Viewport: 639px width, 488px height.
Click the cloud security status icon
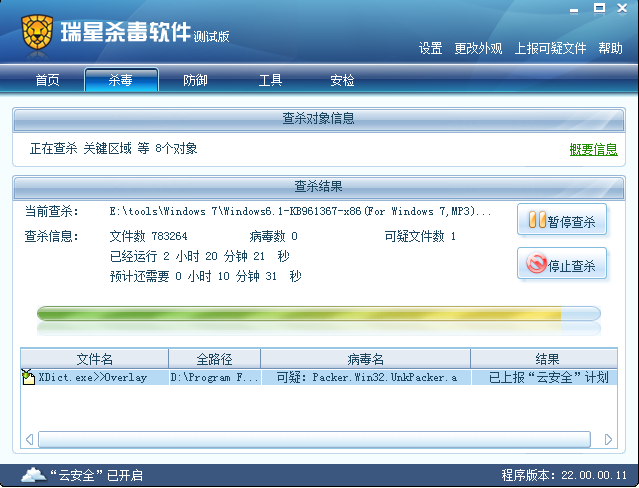point(33,475)
